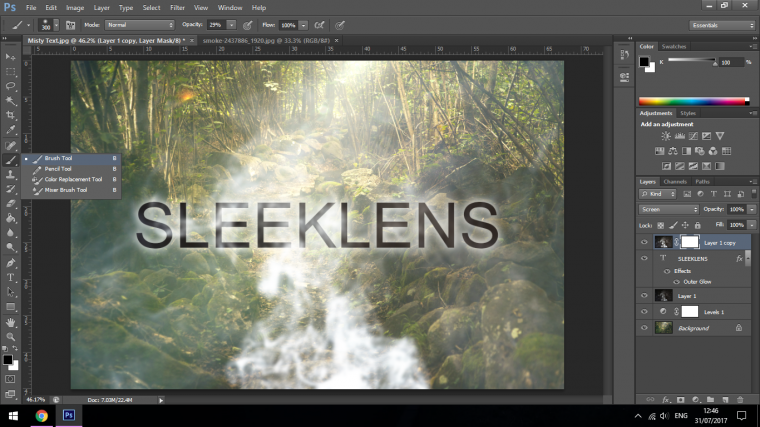The width and height of the screenshot is (760, 427).
Task: Select the Eraser tool
Action: (x=10, y=204)
